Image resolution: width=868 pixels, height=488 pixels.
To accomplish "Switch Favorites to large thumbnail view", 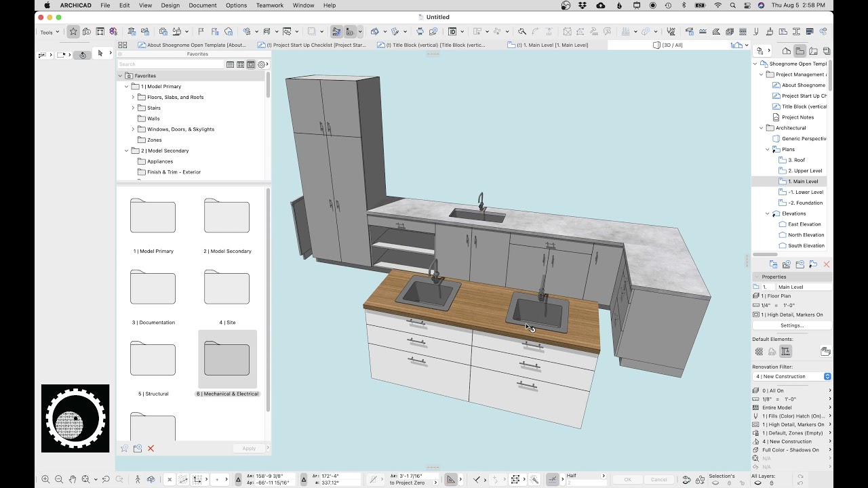I will (251, 64).
